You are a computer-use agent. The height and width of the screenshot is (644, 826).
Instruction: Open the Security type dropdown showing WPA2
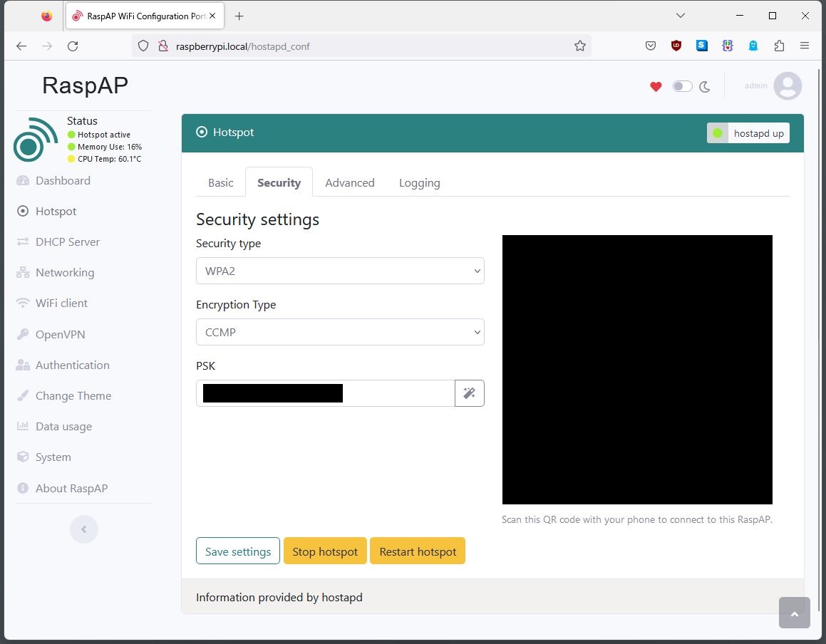[340, 271]
